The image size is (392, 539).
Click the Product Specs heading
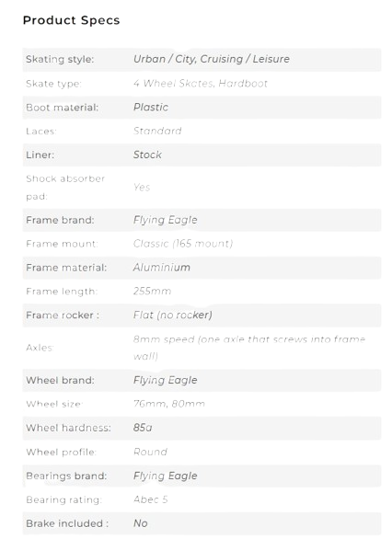71,20
